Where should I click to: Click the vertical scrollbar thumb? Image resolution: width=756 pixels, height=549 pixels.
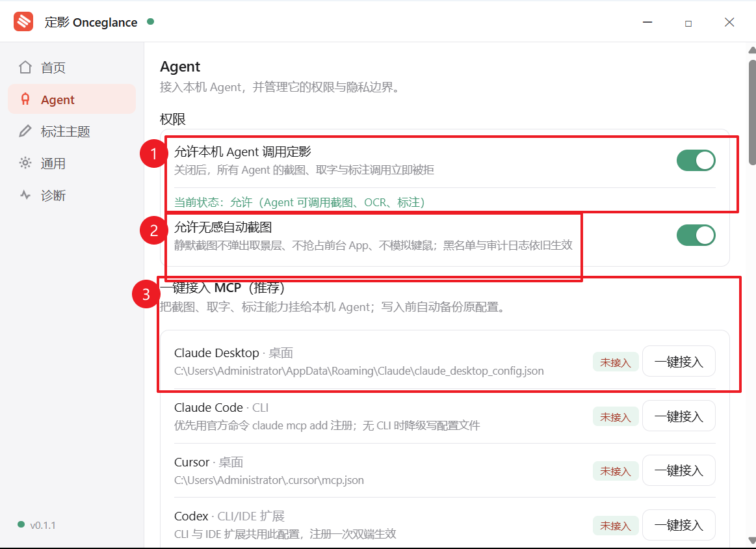tap(752, 113)
